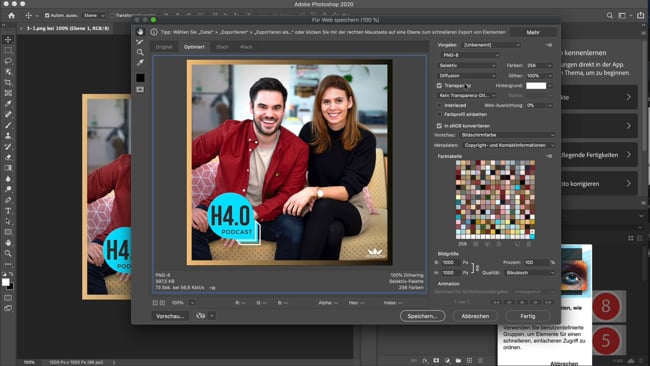Select the 1-1.png document tab

68,28
